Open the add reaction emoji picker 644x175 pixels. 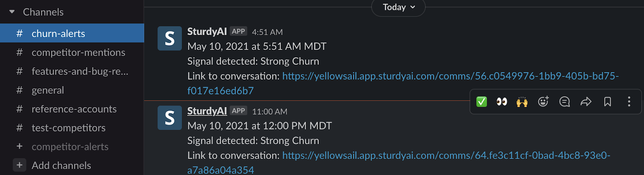click(x=543, y=102)
